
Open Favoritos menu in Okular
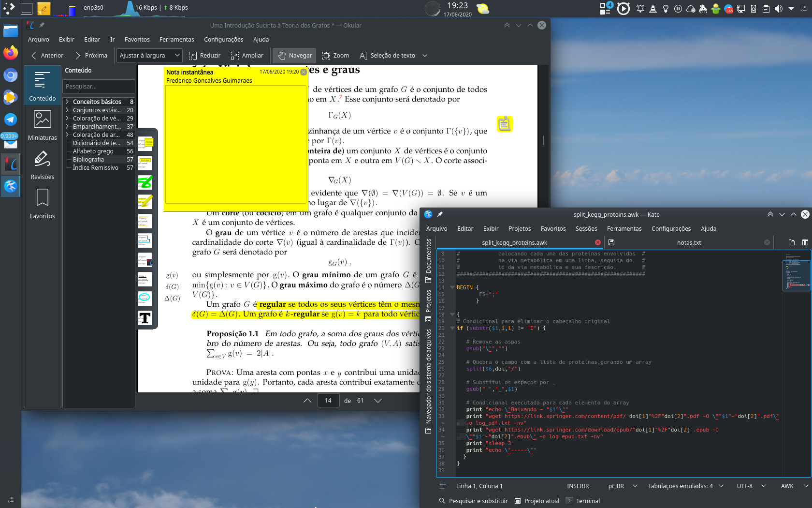(137, 40)
